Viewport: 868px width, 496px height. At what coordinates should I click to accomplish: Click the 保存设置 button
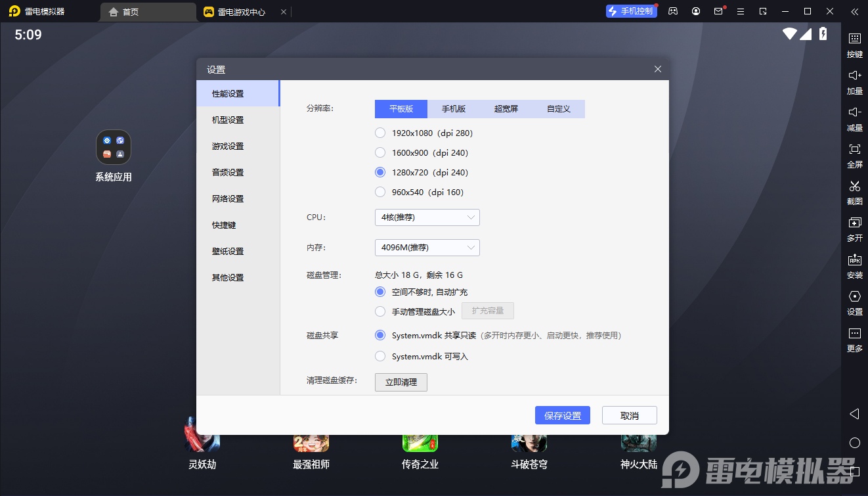click(x=563, y=416)
